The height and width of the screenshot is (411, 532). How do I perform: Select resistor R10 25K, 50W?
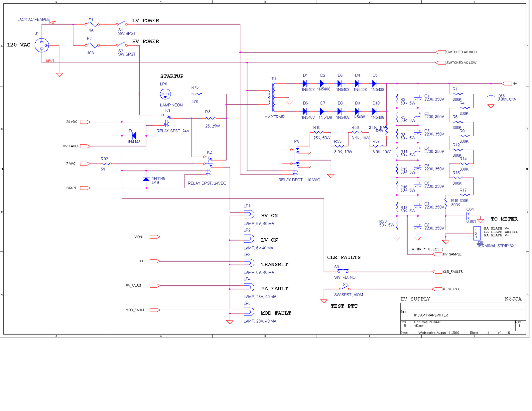319,132
